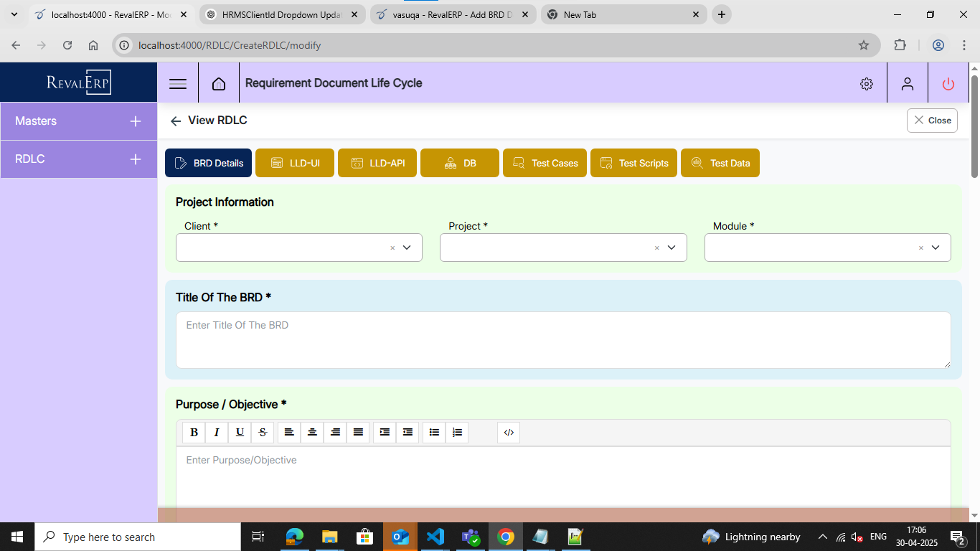Screen dimensions: 980x551
Task: Switch to the LLD-API tab
Action: (x=378, y=163)
